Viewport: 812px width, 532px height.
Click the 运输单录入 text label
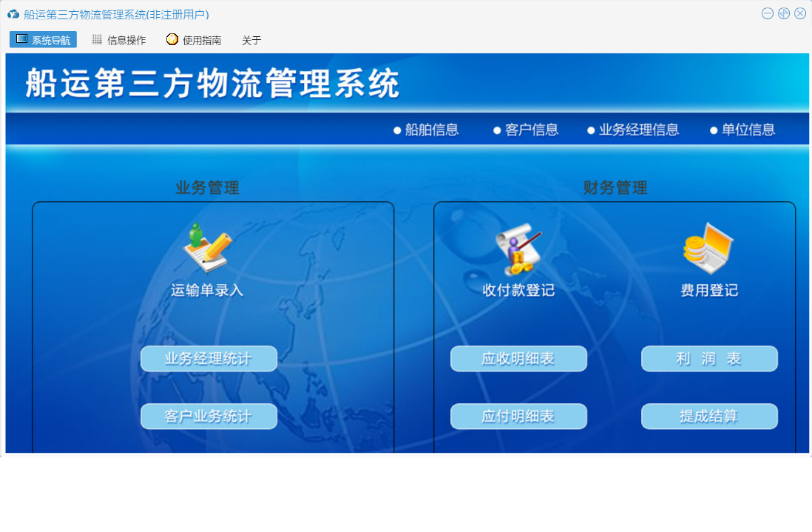[207, 290]
